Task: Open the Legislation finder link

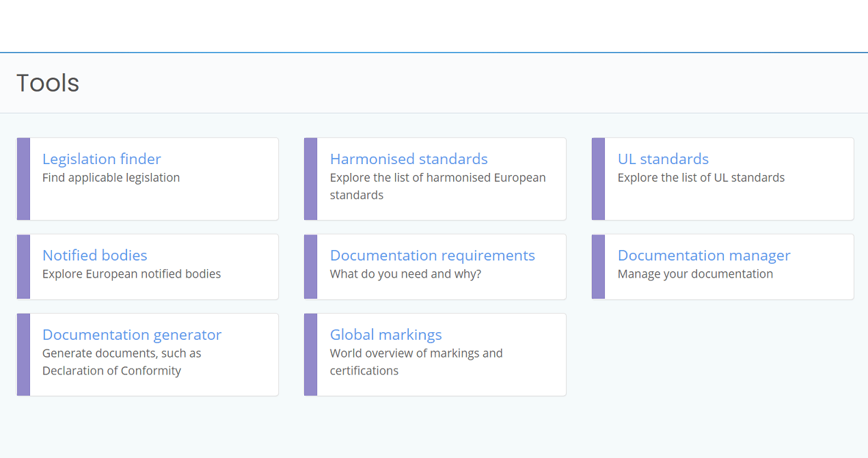Action: tap(102, 159)
